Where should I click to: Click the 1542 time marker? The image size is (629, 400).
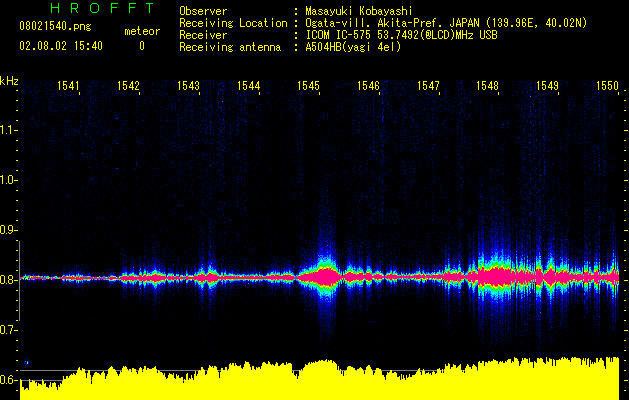[x=128, y=86]
